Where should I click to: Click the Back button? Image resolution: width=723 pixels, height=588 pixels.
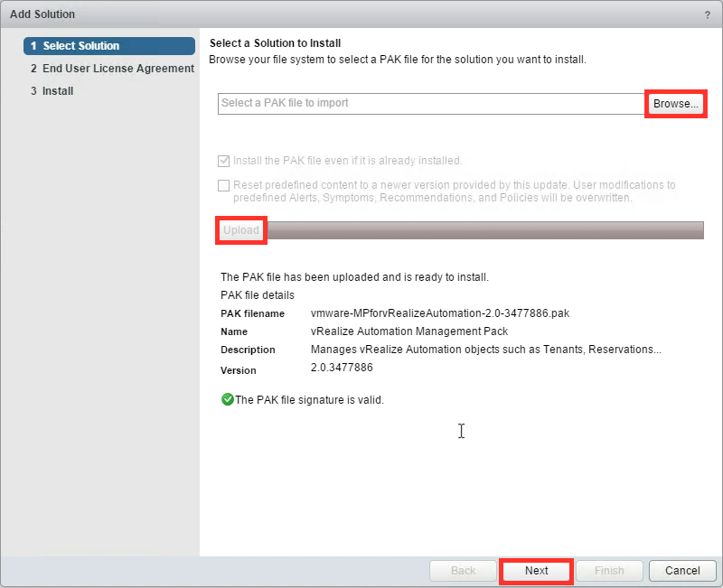click(x=463, y=571)
